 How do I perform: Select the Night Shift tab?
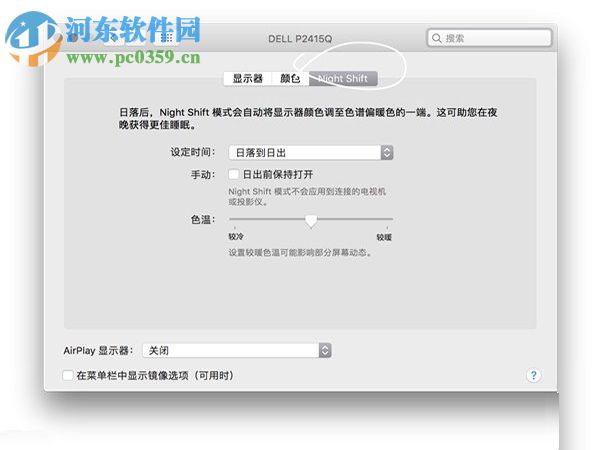(x=343, y=78)
